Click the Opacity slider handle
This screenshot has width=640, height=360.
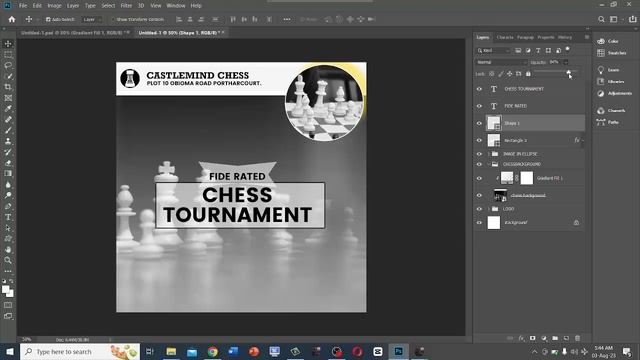[x=568, y=72]
